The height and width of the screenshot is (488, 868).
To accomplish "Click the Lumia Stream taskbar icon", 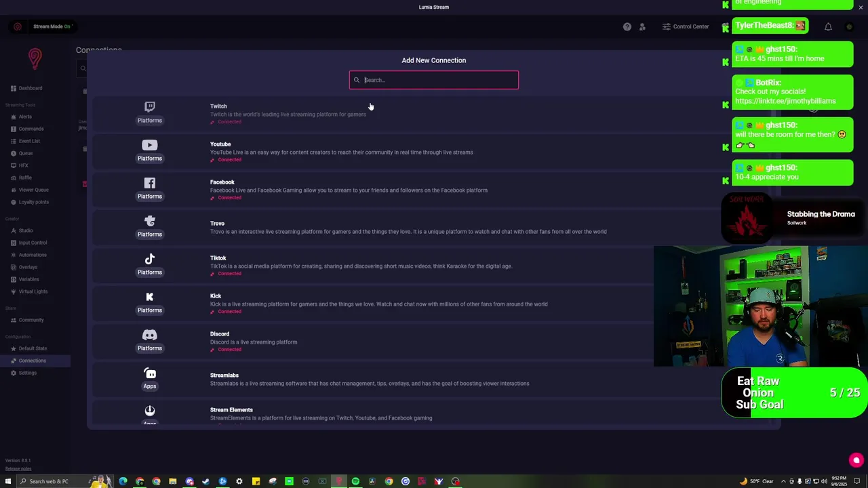I will [x=339, y=482].
